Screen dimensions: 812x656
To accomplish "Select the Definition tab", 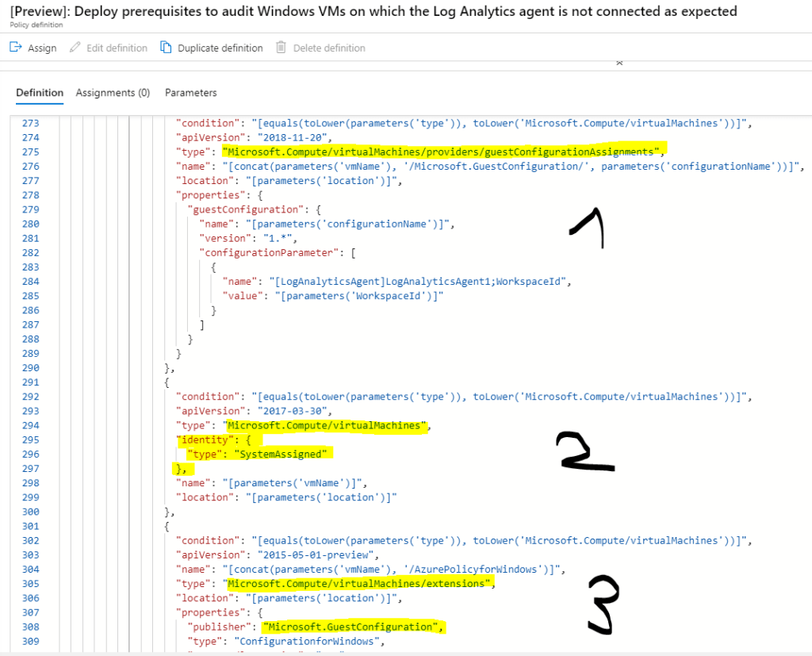I will point(40,93).
